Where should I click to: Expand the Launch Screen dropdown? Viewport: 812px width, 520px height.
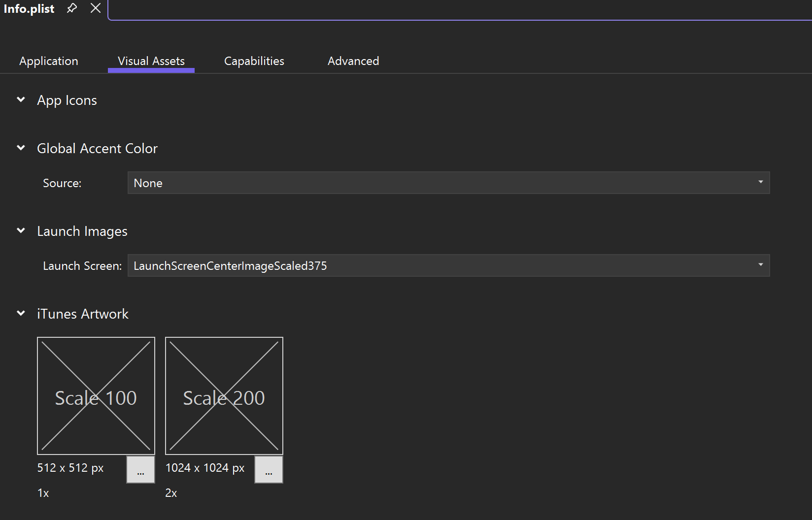(x=761, y=265)
